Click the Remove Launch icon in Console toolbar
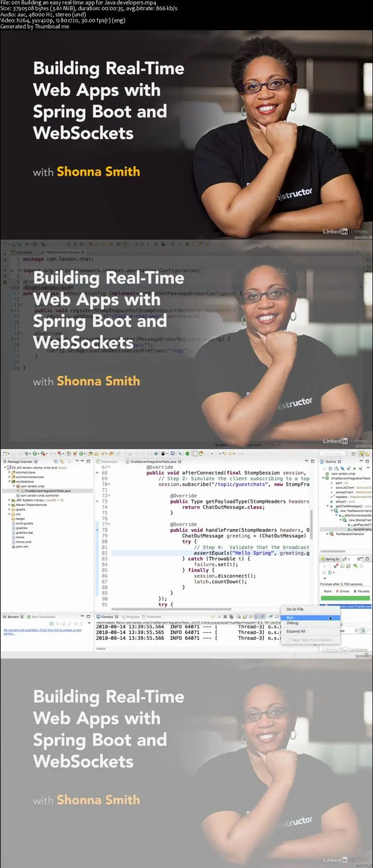The width and height of the screenshot is (373, 868). tap(225, 617)
